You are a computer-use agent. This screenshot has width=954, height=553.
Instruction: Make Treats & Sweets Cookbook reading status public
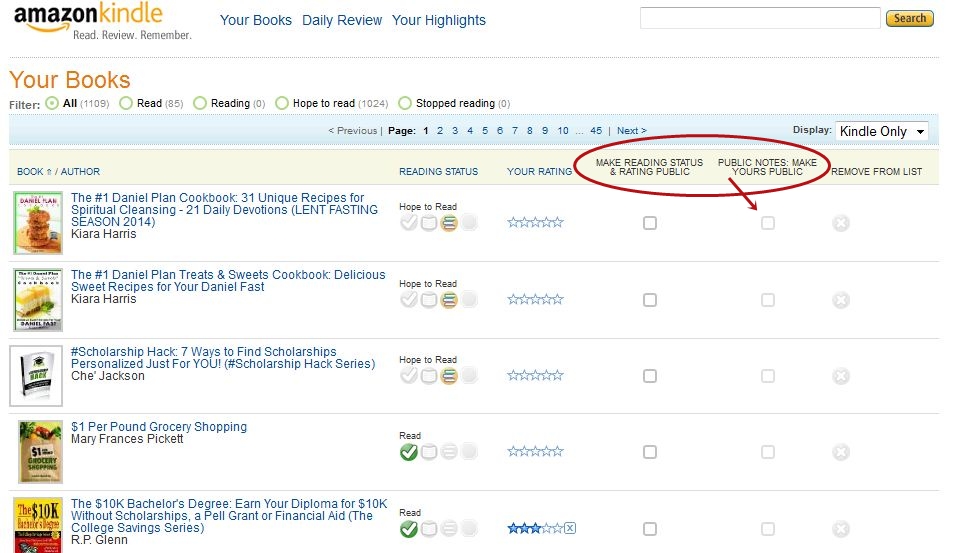click(x=650, y=300)
